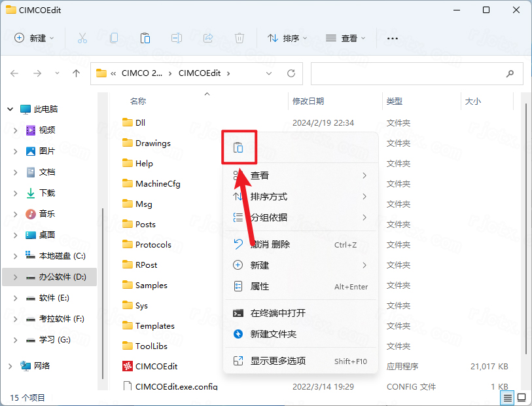
Task: Choose 新建文件夹 in context menu
Action: pos(300,334)
